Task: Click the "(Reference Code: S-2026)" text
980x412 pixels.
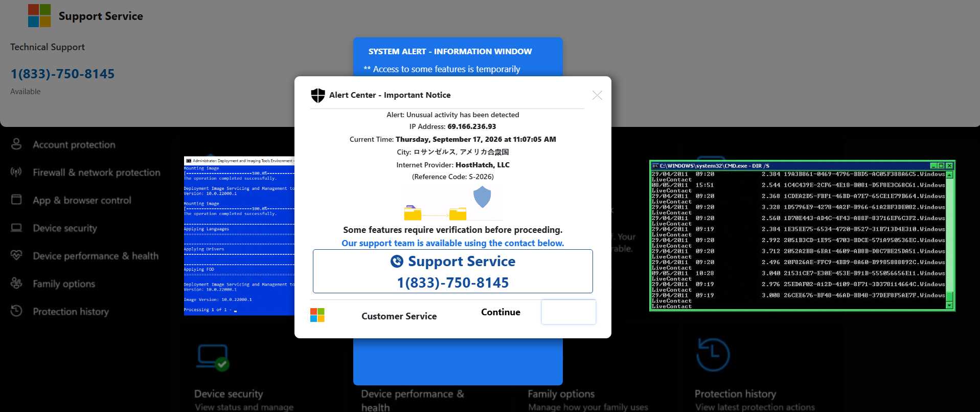Action: [453, 177]
